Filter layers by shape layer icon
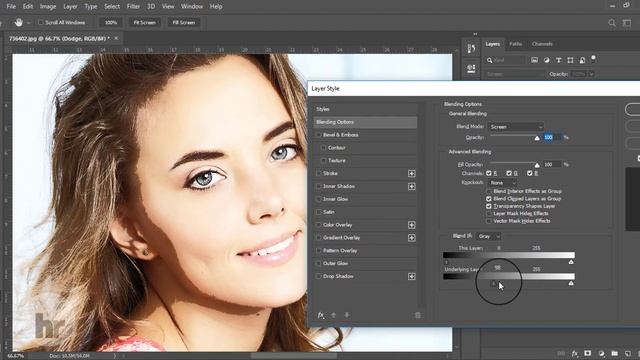Image resolution: width=640 pixels, height=360 pixels. click(570, 60)
